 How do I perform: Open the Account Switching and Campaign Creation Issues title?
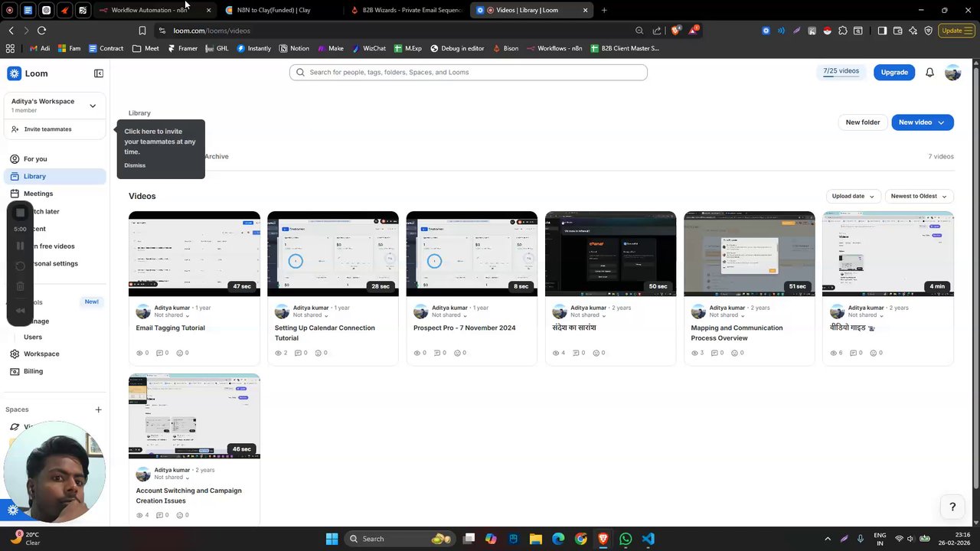click(188, 496)
